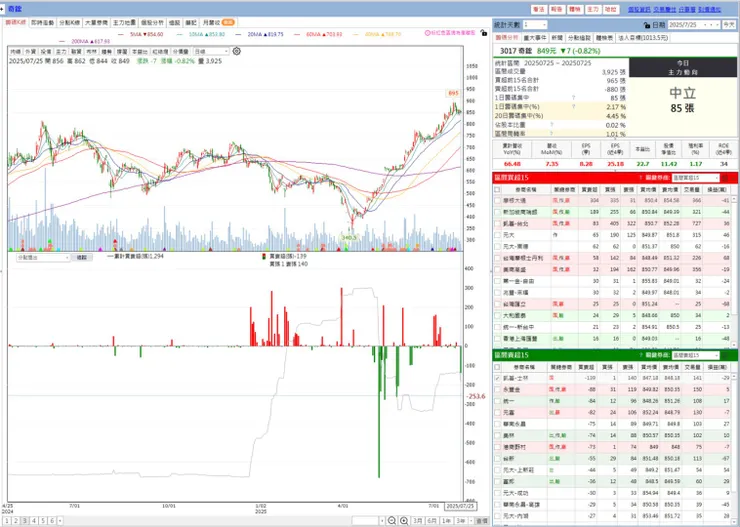
Task: Switch to the 分點K線 tab
Action: 70,22
